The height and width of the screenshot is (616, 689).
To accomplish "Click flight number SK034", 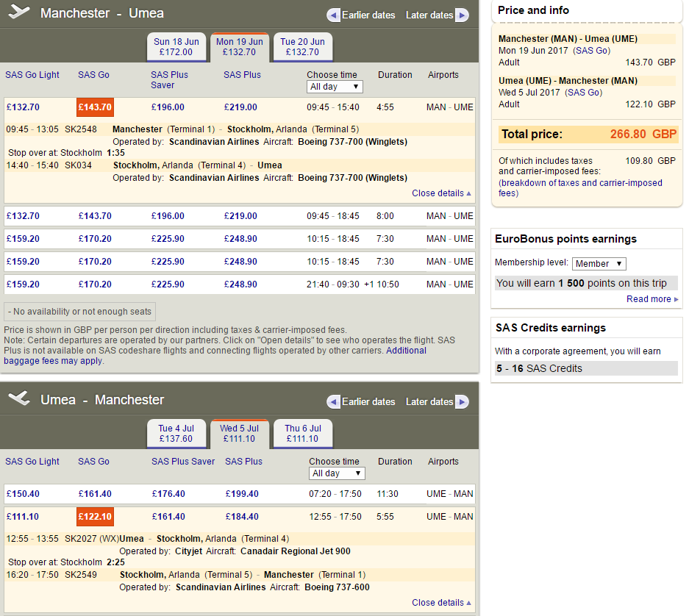I will coord(78,165).
